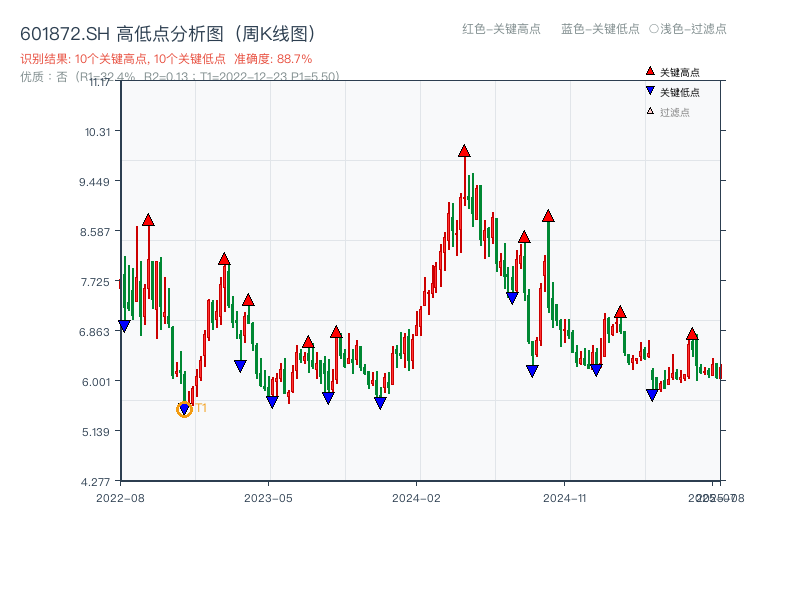Click the rightmost red triangle marker
Viewport: 800px width, 600px height.
point(692,333)
